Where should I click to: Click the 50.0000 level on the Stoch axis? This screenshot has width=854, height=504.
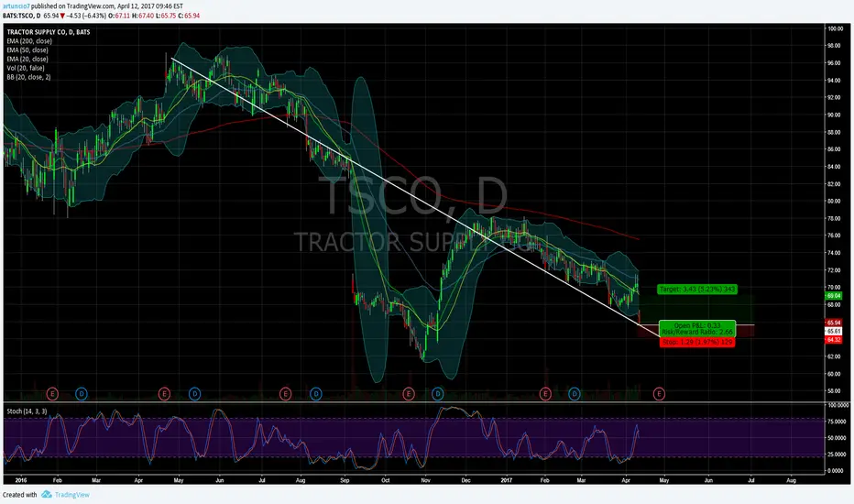(837, 438)
